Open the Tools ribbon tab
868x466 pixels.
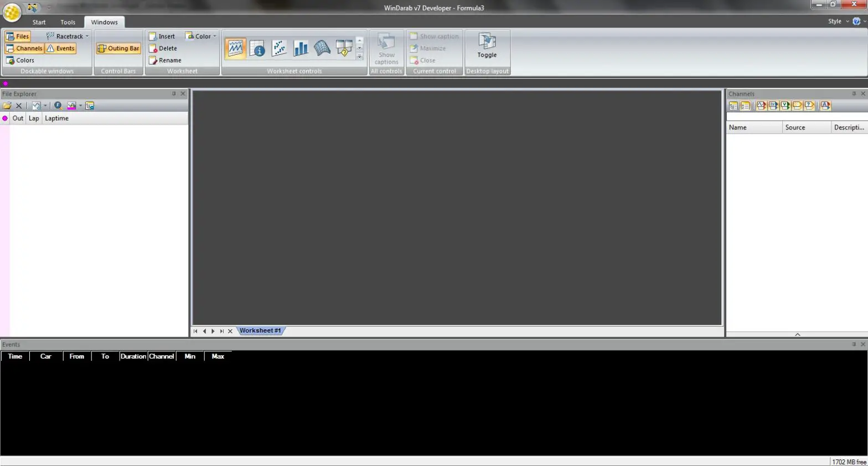click(68, 22)
